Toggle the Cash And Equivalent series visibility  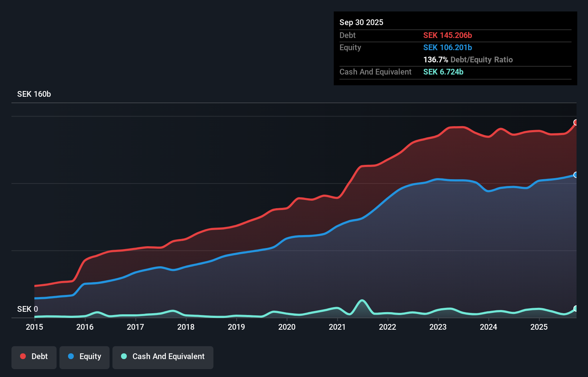click(x=163, y=357)
